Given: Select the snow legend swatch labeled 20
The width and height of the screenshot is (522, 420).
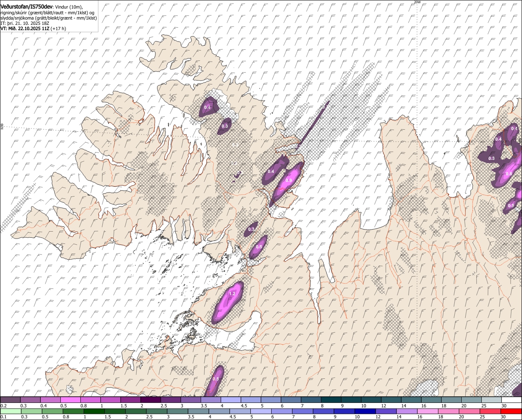Looking at the screenshot, I should point(471,400).
